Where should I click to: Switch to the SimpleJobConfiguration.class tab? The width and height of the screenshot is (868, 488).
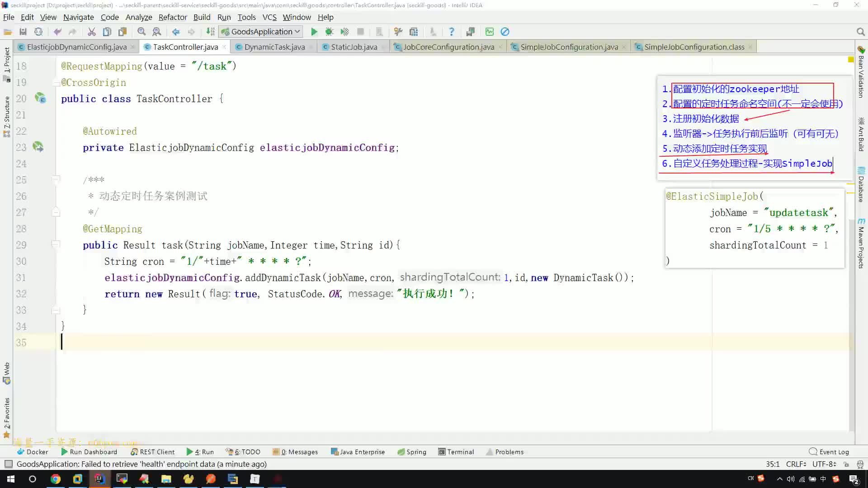(694, 47)
